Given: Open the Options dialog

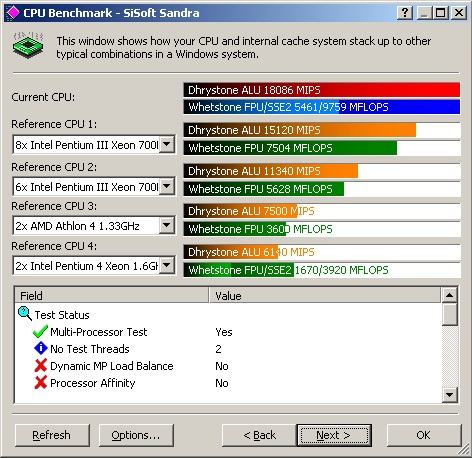Looking at the screenshot, I should (x=136, y=435).
